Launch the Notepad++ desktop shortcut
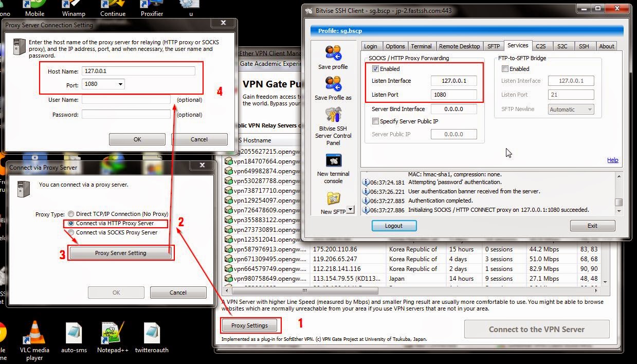 113,333
